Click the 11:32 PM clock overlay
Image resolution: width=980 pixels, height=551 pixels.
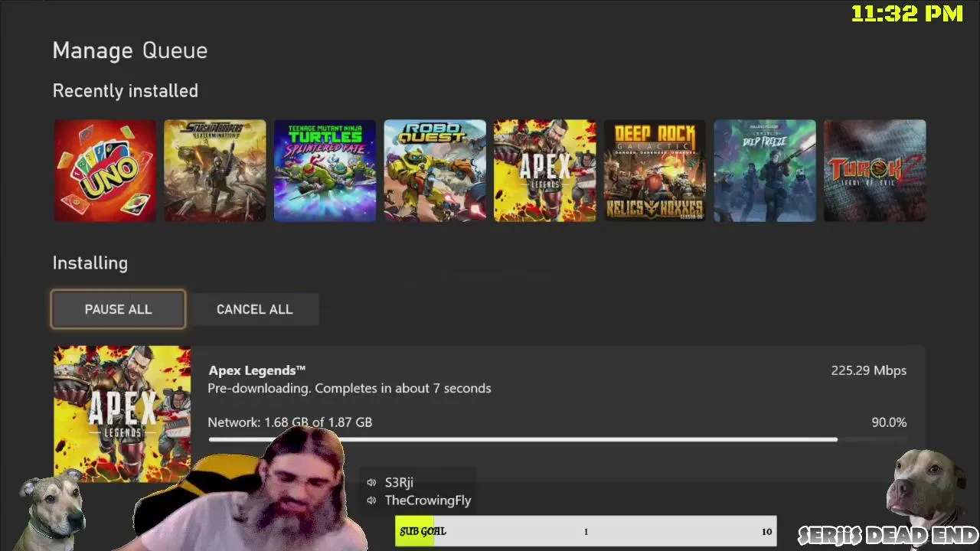(907, 14)
